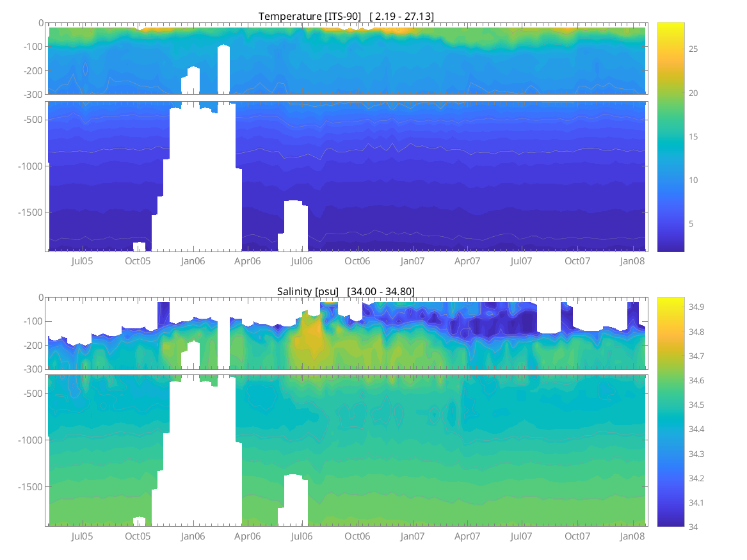Click the temperature colorbar
The width and height of the screenshot is (747, 560).
click(x=670, y=137)
